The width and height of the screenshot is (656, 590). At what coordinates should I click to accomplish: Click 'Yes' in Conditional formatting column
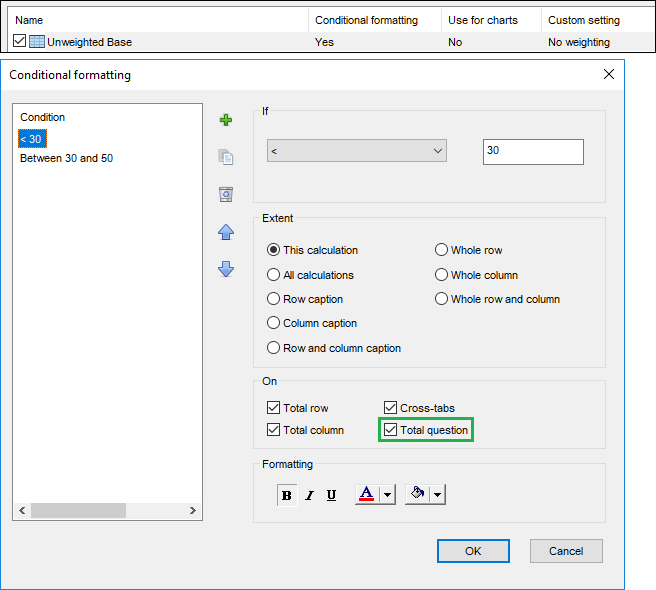[324, 42]
